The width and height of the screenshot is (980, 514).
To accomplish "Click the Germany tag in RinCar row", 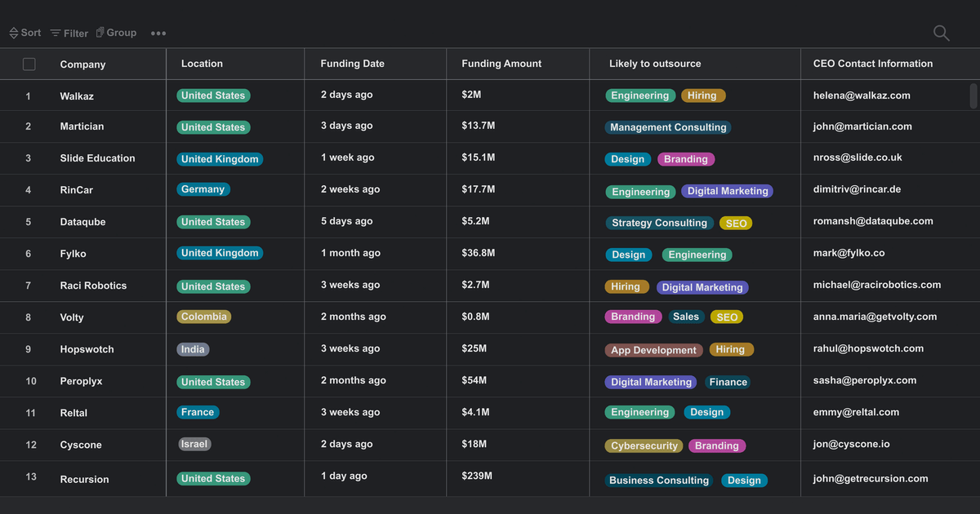I will (x=203, y=189).
